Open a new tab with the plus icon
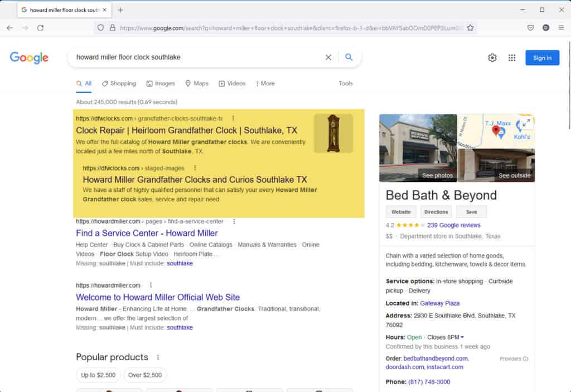Viewport: 571px width, 392px height. [x=120, y=10]
